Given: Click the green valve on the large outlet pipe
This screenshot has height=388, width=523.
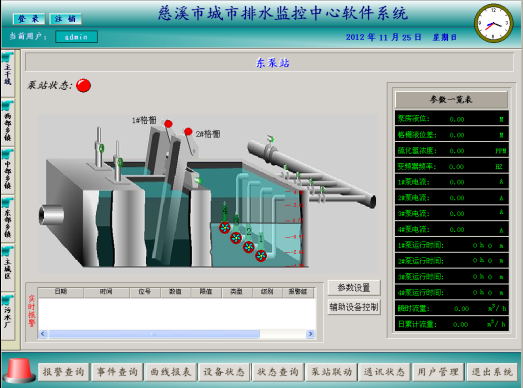Looking at the screenshot, I should (271, 139).
